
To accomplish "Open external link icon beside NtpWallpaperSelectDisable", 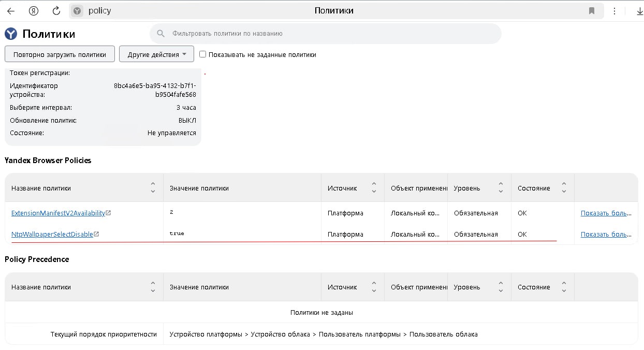I will point(96,234).
